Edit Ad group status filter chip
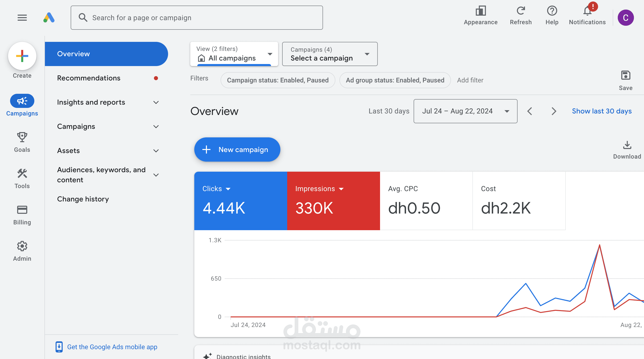The image size is (644, 359). click(395, 80)
